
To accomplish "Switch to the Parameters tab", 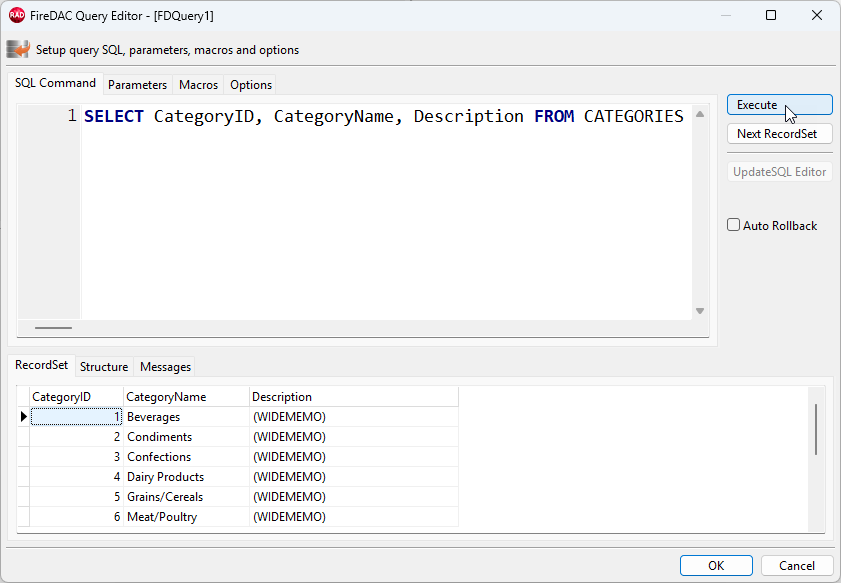I will pos(137,85).
